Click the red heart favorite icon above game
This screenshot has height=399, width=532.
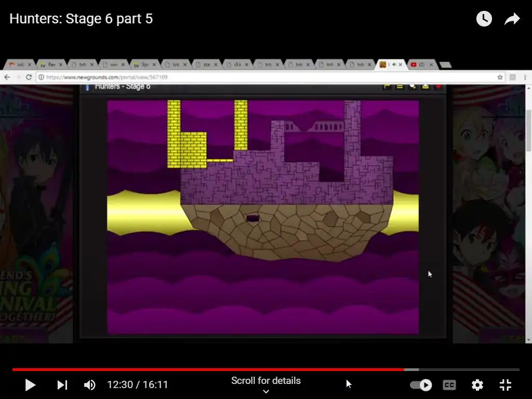[x=438, y=87]
